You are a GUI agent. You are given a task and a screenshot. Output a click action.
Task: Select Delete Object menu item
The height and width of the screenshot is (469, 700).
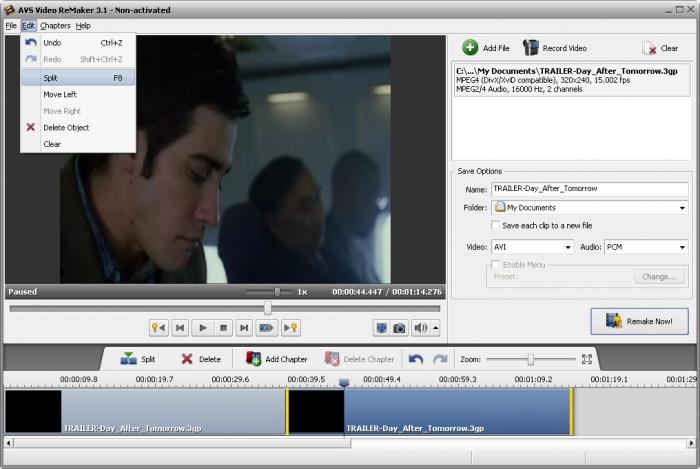point(78,127)
